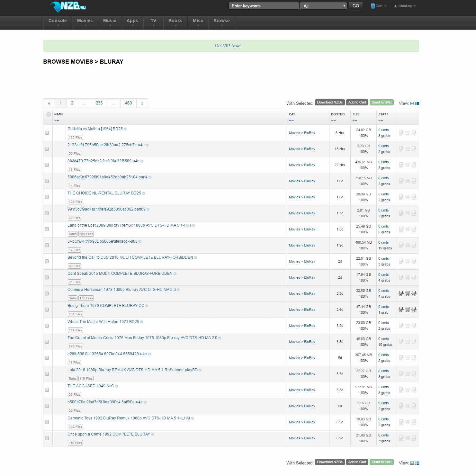This screenshot has width=476, height=476.
Task: Click bottom Send to SAB button
Action: [x=382, y=462]
